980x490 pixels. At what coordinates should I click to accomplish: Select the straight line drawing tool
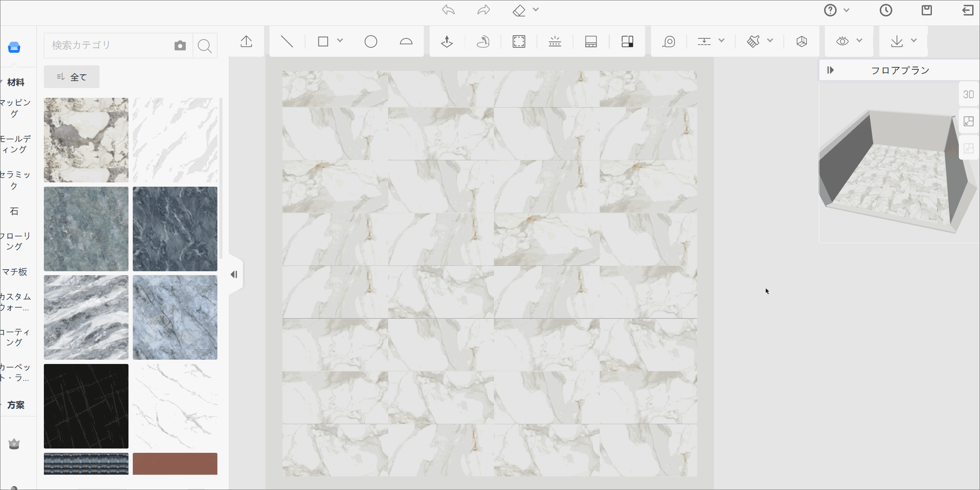pyautogui.click(x=287, y=41)
